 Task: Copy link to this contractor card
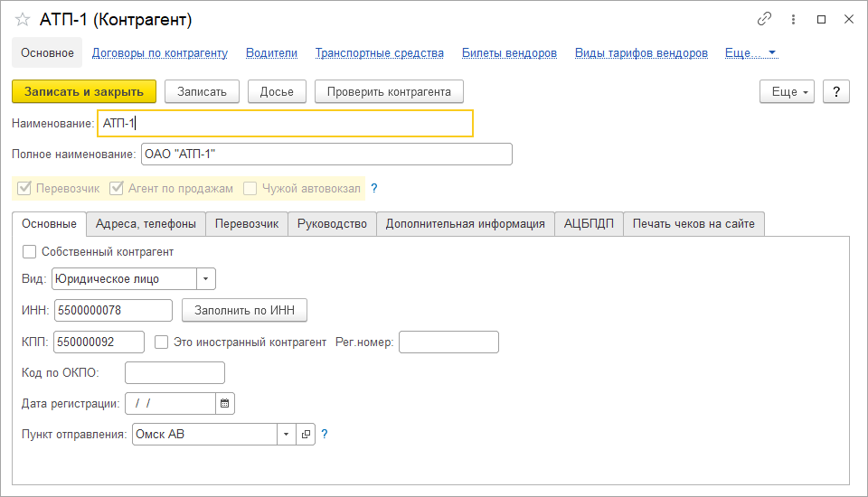[x=765, y=19]
